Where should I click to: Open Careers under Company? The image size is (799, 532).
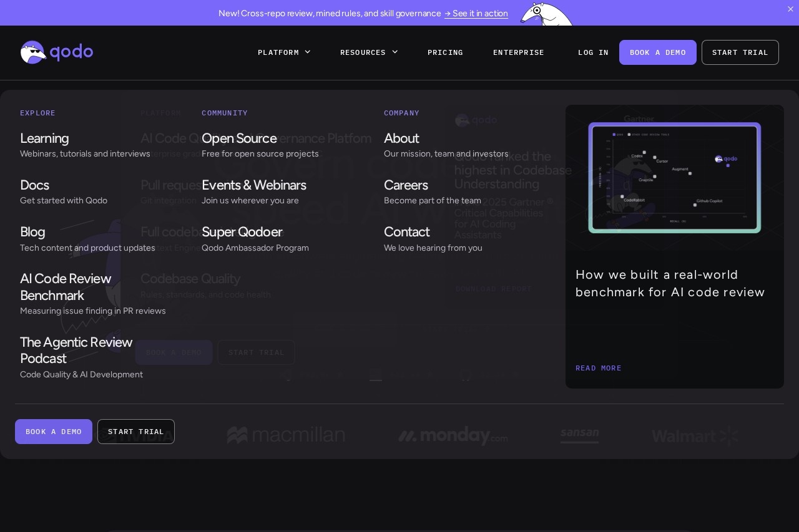[406, 185]
